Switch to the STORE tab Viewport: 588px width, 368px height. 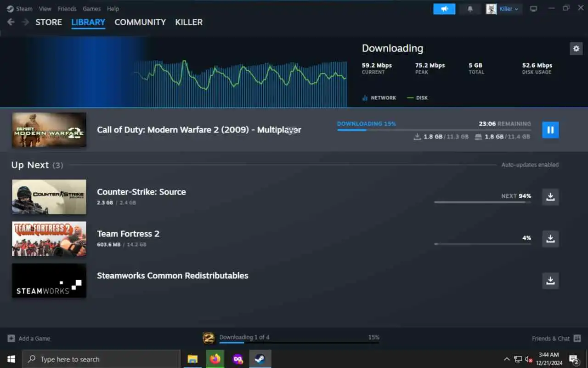point(49,22)
